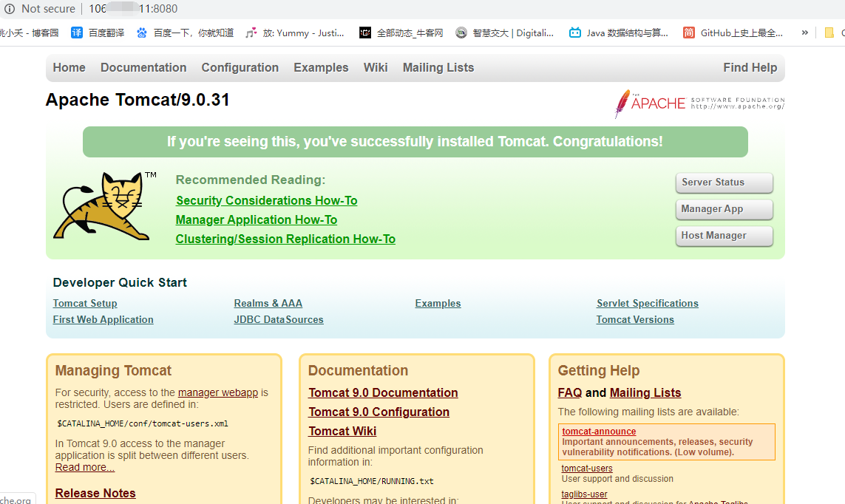Open the First Web Application link

(103, 319)
